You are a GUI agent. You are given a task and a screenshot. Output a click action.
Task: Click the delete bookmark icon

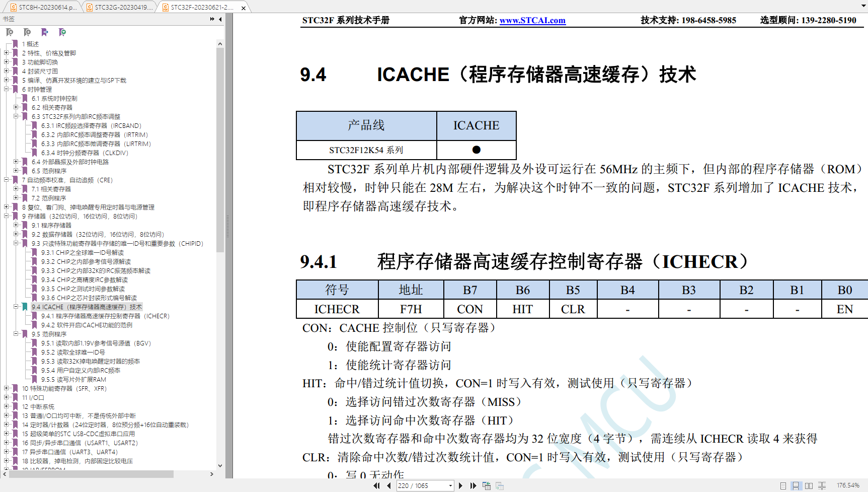tap(10, 32)
